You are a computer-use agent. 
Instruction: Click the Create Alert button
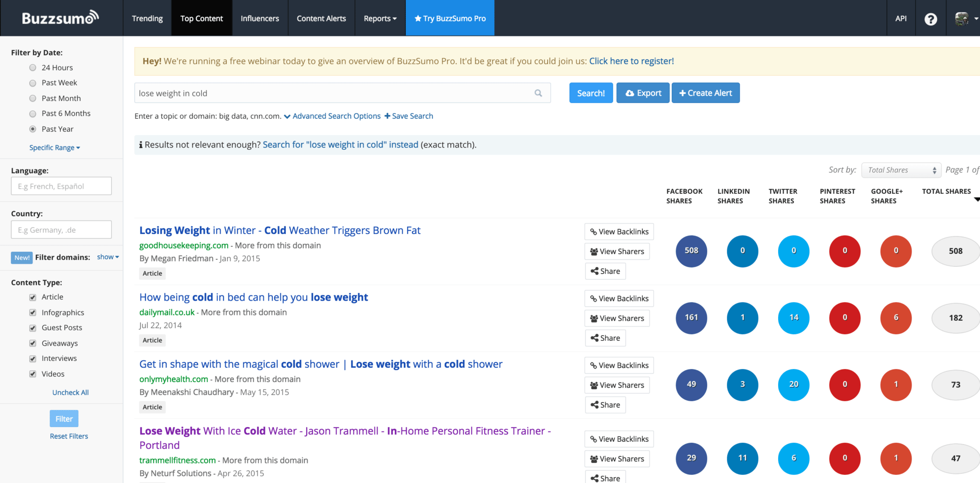705,93
